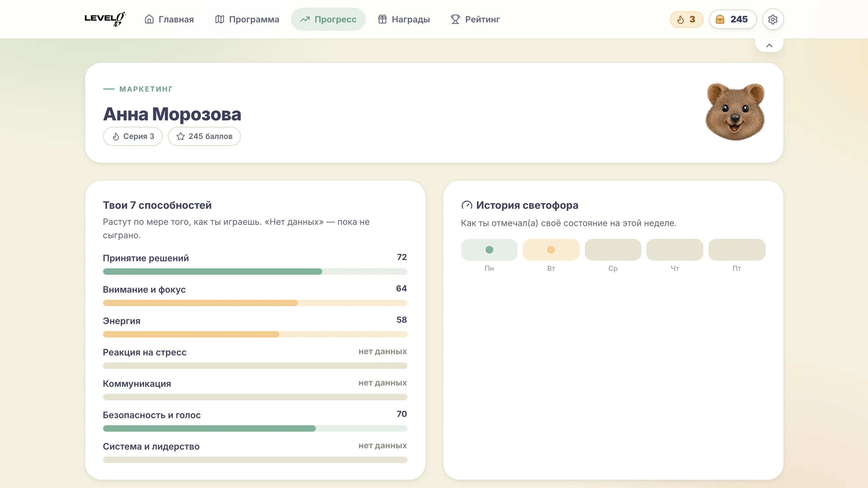The width and height of the screenshot is (868, 488).
Task: Go to the Программа tab
Action: [247, 19]
